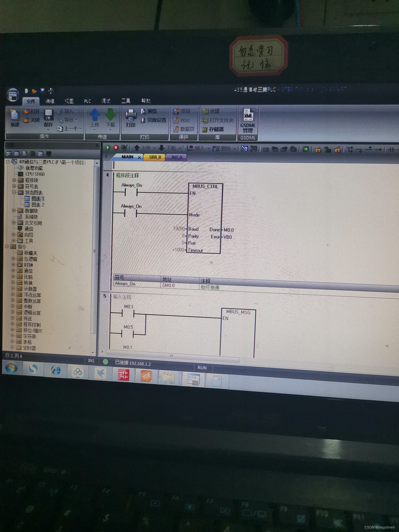This screenshot has height=532, width=399.
Task: Expand the Program Block (程序块) node
Action: [14, 180]
